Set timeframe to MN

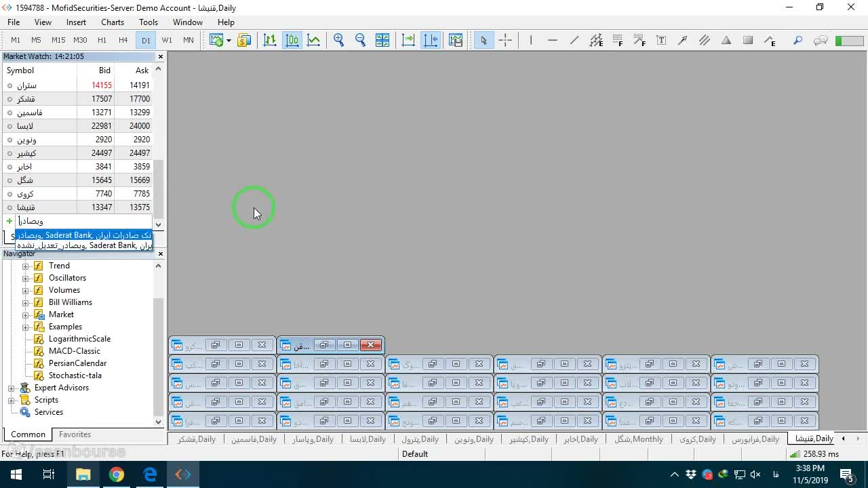tap(189, 41)
